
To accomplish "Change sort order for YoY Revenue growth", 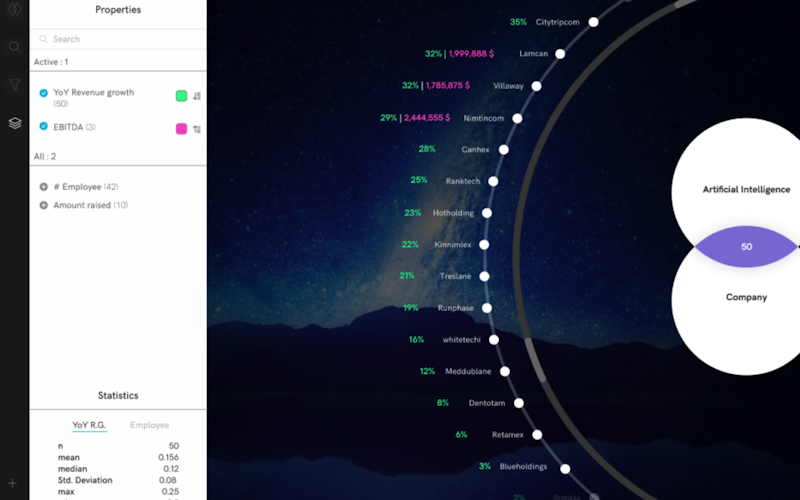I will pyautogui.click(x=197, y=96).
